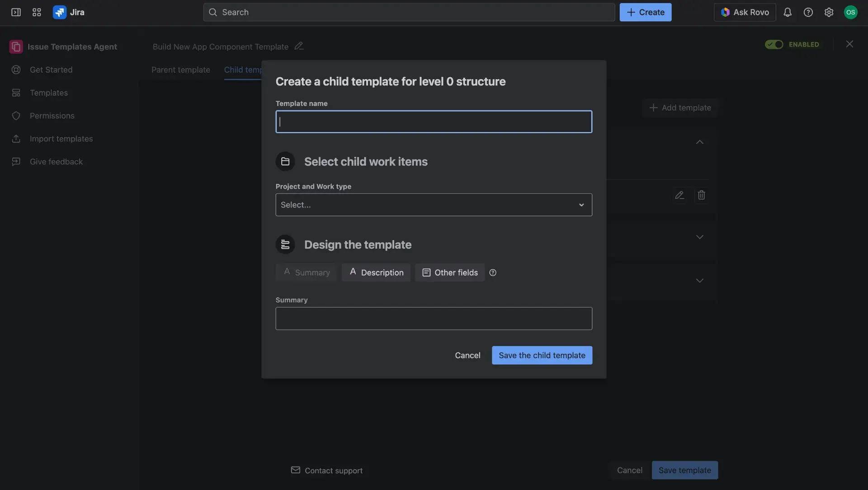Screen dimensions: 868x490
Task: Open Give feedback from the sidebar
Action: (56, 161)
